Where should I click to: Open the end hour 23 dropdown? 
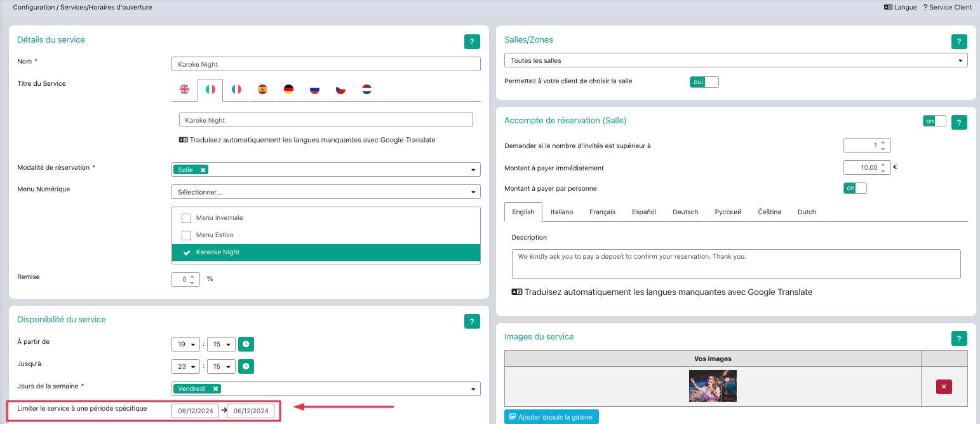click(x=185, y=366)
